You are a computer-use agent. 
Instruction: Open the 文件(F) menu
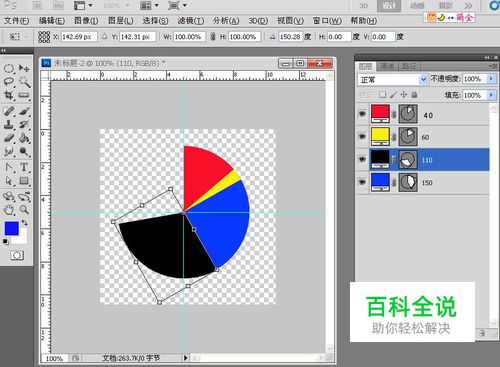click(16, 21)
